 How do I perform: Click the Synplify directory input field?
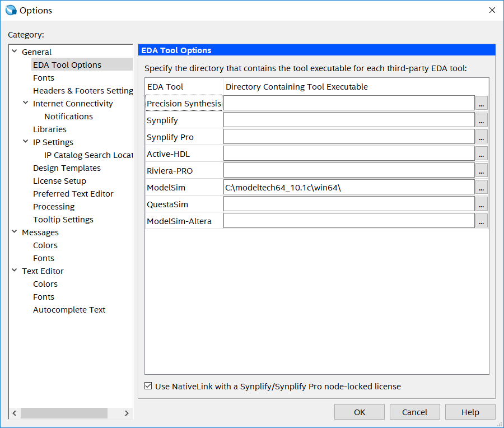tap(349, 120)
